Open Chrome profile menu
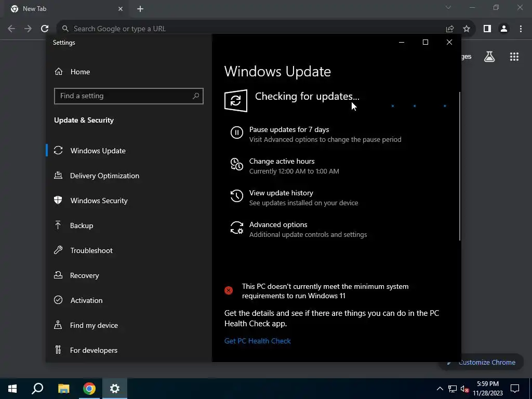532x399 pixels. tap(504, 29)
